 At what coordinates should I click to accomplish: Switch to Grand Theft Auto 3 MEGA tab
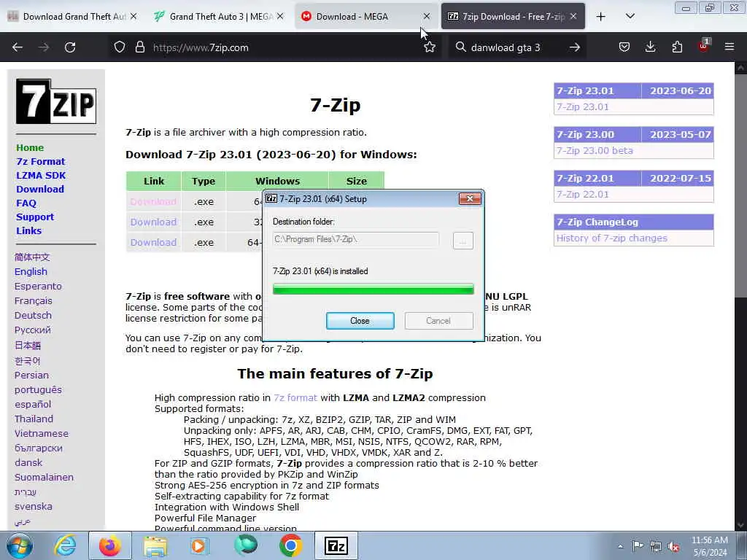point(219,17)
